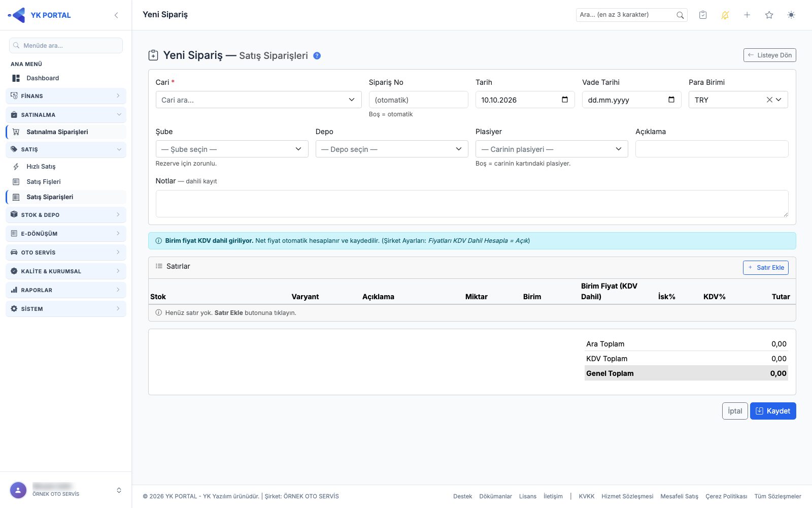Collapse the SATIŞ menu section

click(66, 149)
